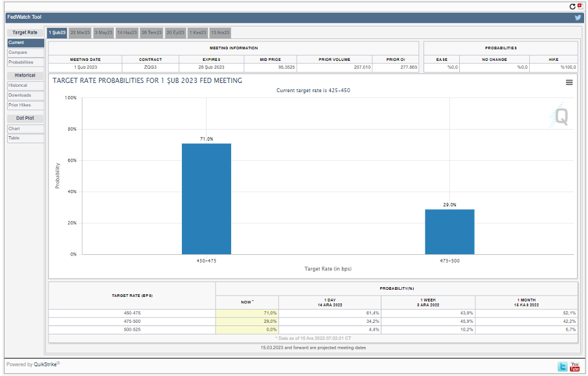Select Current in Target Rate sidebar
The image size is (588, 376).
[25, 43]
